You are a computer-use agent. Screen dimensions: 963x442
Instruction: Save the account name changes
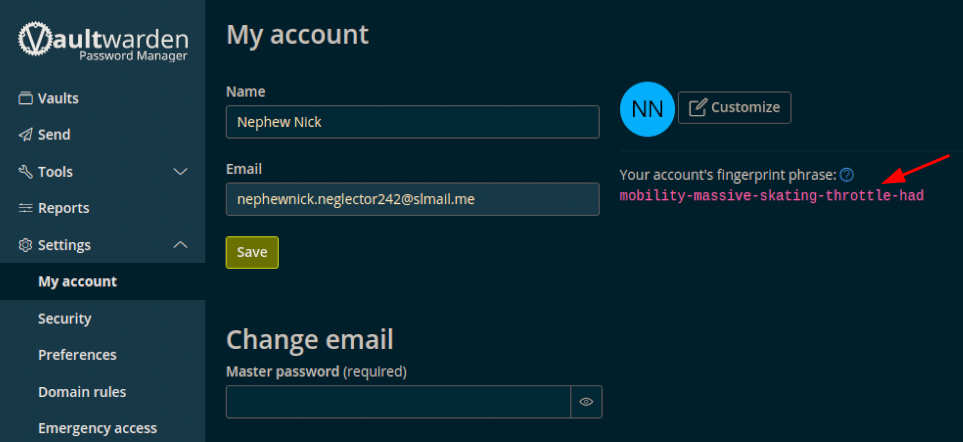pos(252,252)
